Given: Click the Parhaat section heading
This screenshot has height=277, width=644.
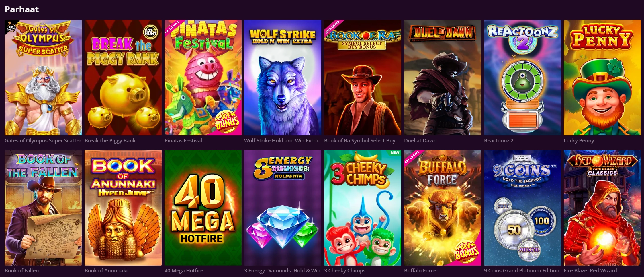Looking at the screenshot, I should [22, 9].
